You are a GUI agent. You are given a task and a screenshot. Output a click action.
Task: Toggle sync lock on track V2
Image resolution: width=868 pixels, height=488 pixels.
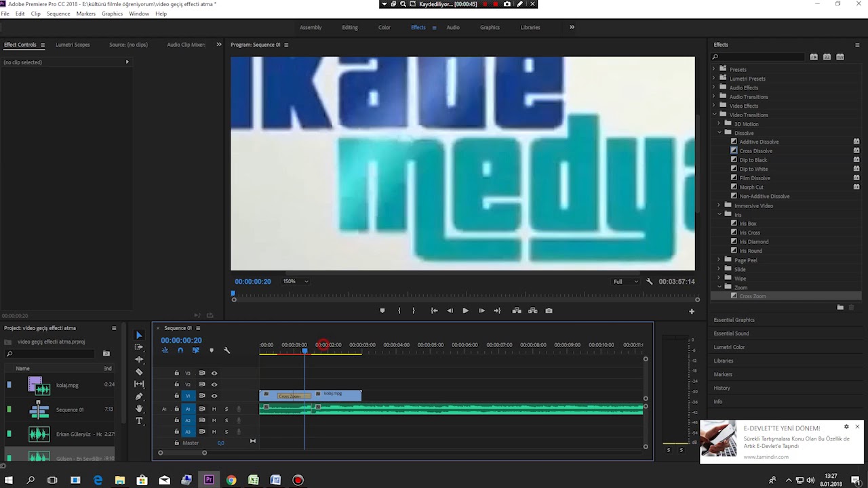click(202, 384)
